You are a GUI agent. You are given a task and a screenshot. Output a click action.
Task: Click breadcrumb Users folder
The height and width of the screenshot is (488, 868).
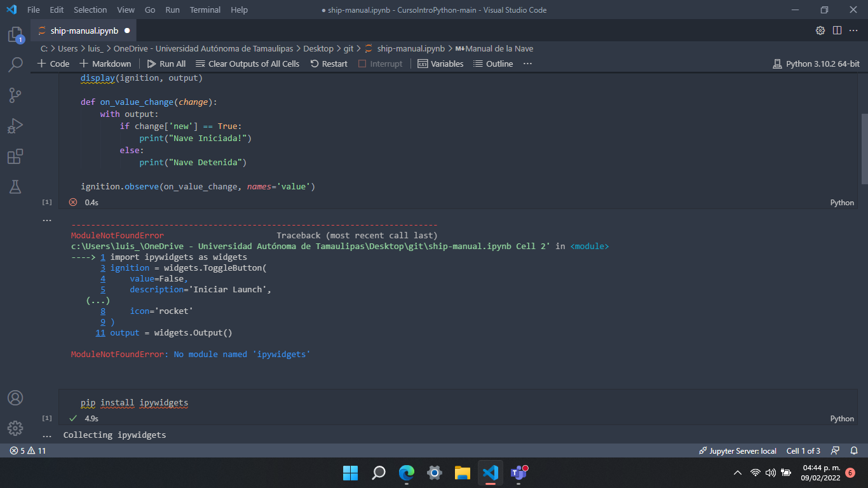click(67, 48)
